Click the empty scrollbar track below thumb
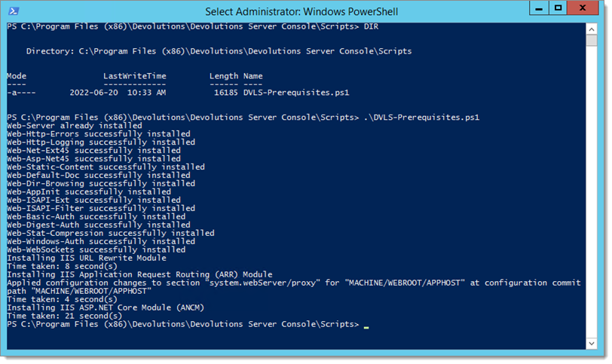 coord(592,191)
